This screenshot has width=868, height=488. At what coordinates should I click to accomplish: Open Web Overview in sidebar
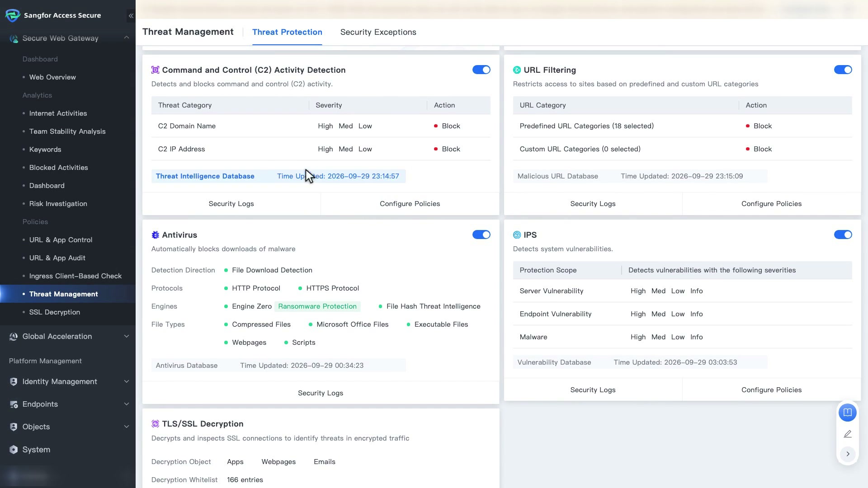52,77
